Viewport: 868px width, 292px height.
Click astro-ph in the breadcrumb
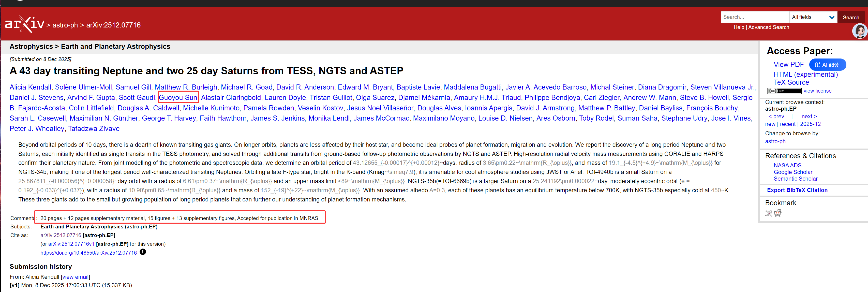coord(65,25)
